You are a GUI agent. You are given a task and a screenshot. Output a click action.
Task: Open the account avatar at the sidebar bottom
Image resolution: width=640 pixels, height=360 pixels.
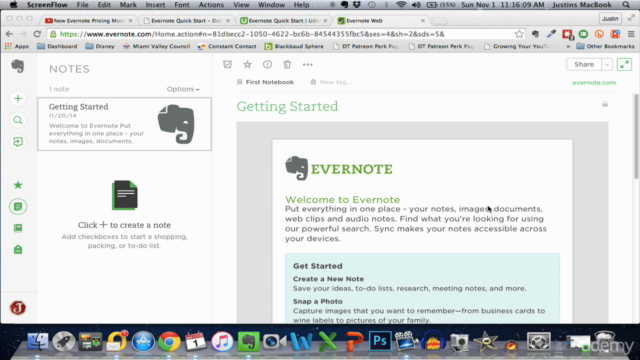point(18,308)
